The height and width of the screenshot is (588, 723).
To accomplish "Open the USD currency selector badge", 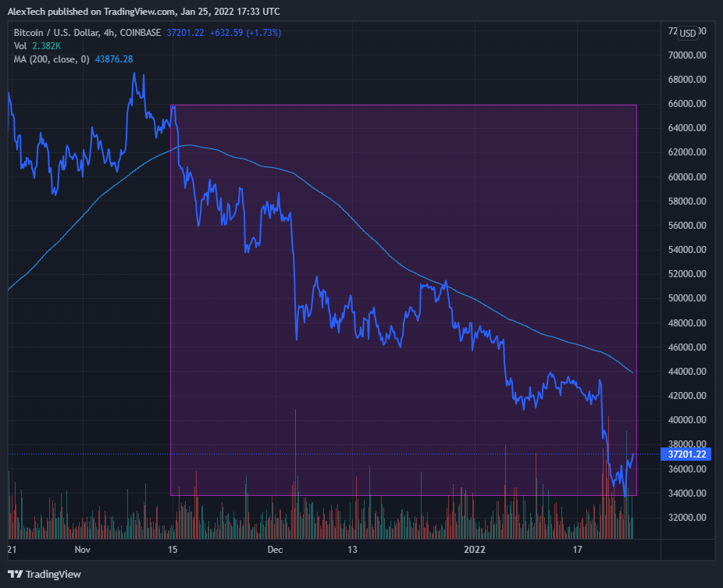I will (688, 32).
